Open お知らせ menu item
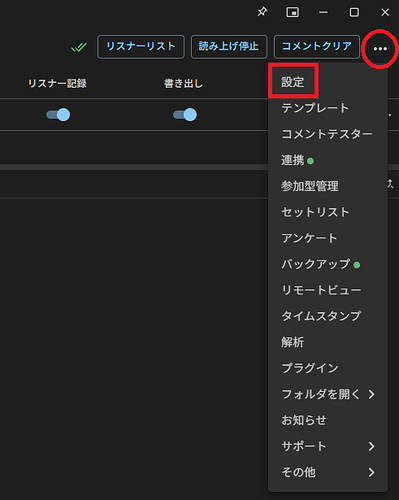Screen dimensions: 399x500 (x=328, y=420)
